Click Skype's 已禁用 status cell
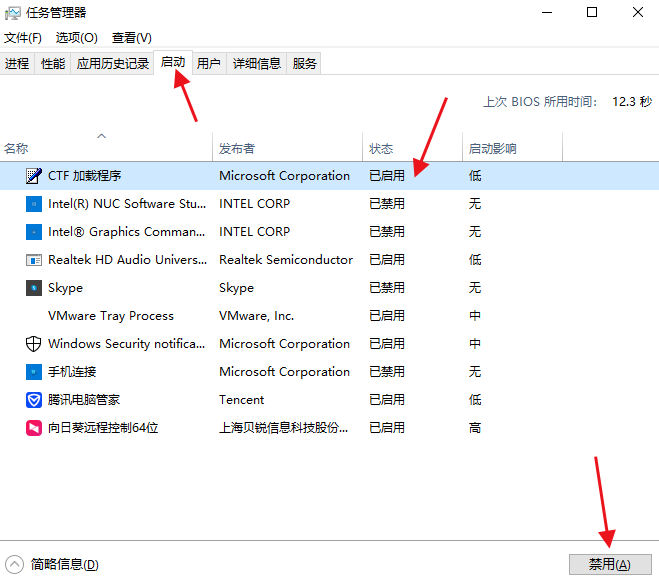 point(387,288)
